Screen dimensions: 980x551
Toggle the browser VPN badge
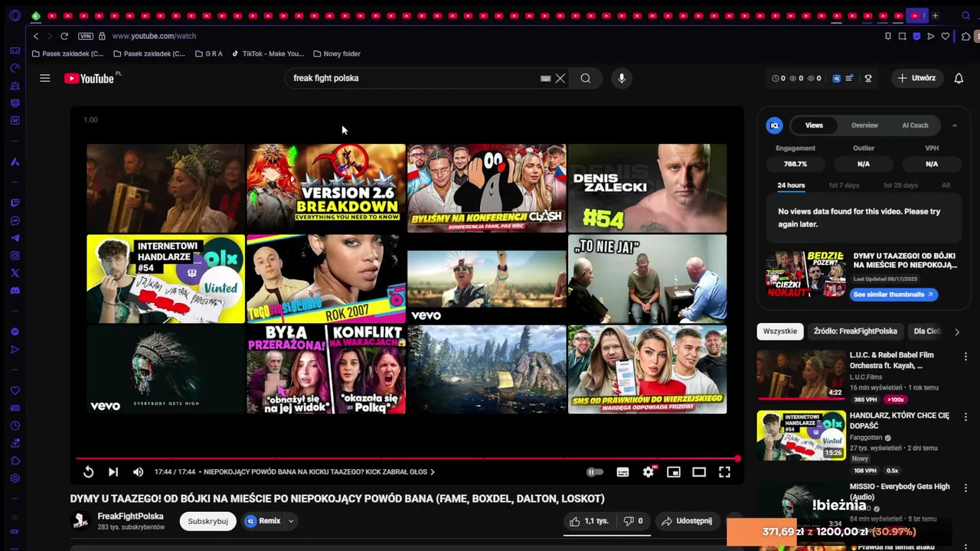pos(85,36)
